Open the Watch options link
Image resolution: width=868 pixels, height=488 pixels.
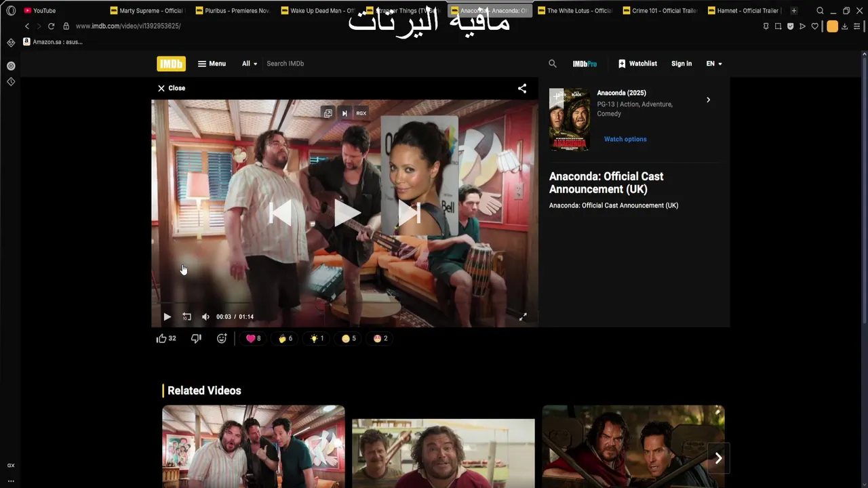point(625,139)
